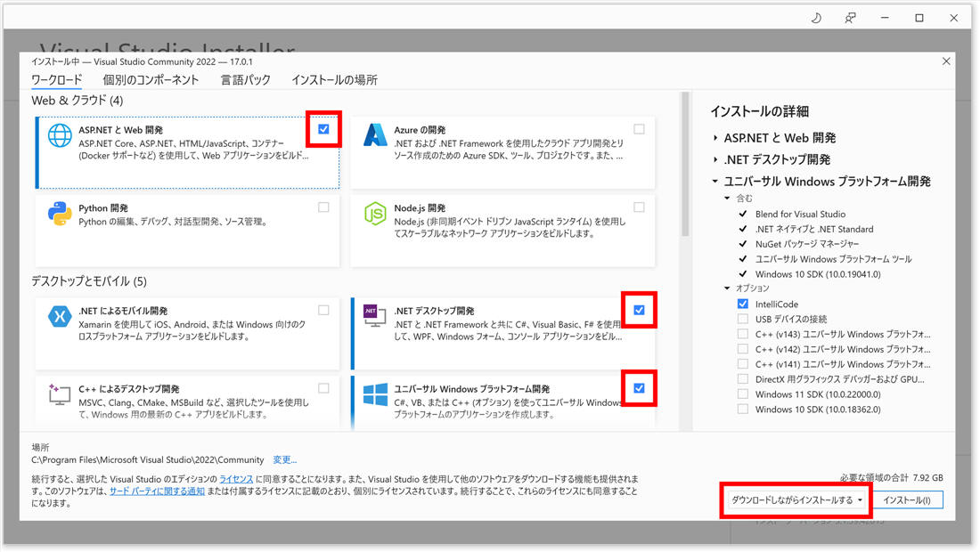This screenshot has height=552, width=980.
Task: Click the Python workload logo icon
Action: [60, 214]
